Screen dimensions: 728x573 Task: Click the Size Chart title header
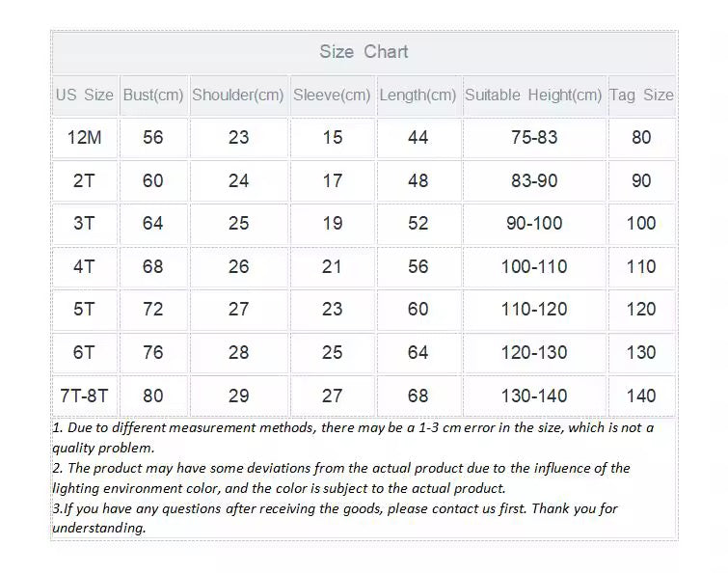tap(364, 52)
